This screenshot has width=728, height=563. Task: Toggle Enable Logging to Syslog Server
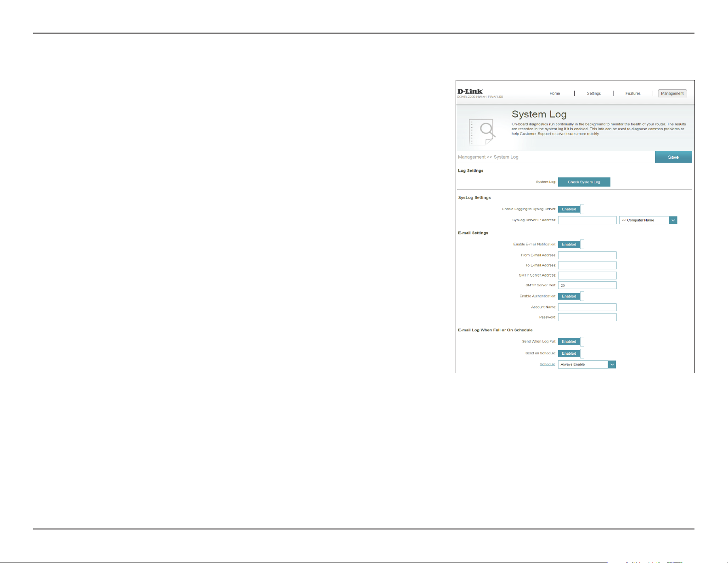point(571,209)
